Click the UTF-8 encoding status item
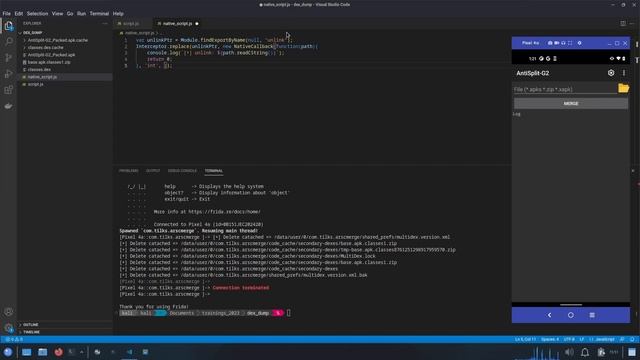The image size is (640, 360). click(569, 339)
